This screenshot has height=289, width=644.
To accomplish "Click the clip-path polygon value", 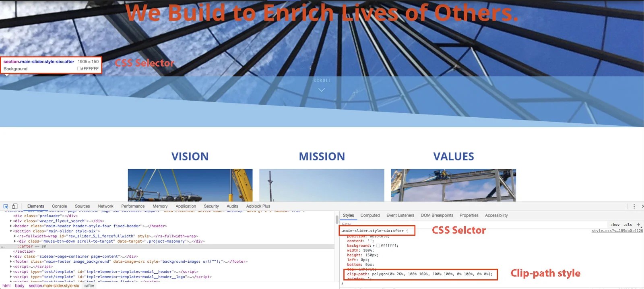I will tap(432, 274).
